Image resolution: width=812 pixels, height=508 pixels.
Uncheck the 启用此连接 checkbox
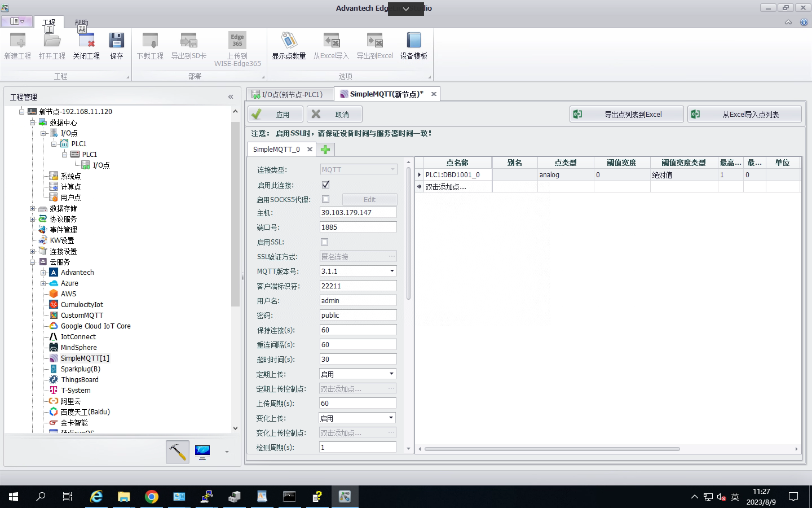click(x=325, y=185)
